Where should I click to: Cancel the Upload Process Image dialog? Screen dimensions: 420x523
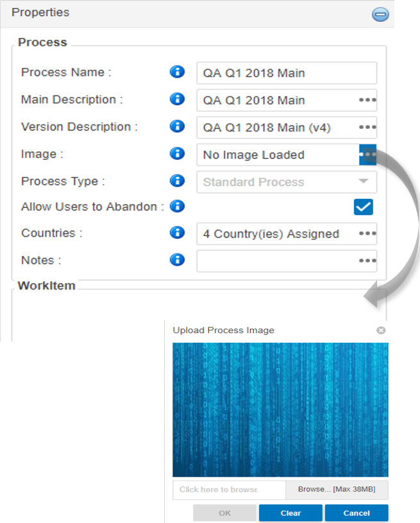pyautogui.click(x=357, y=513)
